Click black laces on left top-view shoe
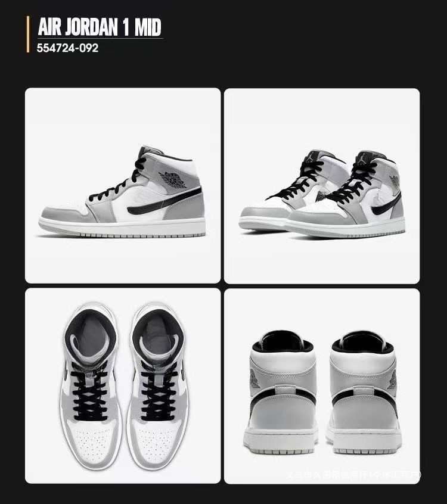Screen dimensions: 447x504 coord(90,391)
